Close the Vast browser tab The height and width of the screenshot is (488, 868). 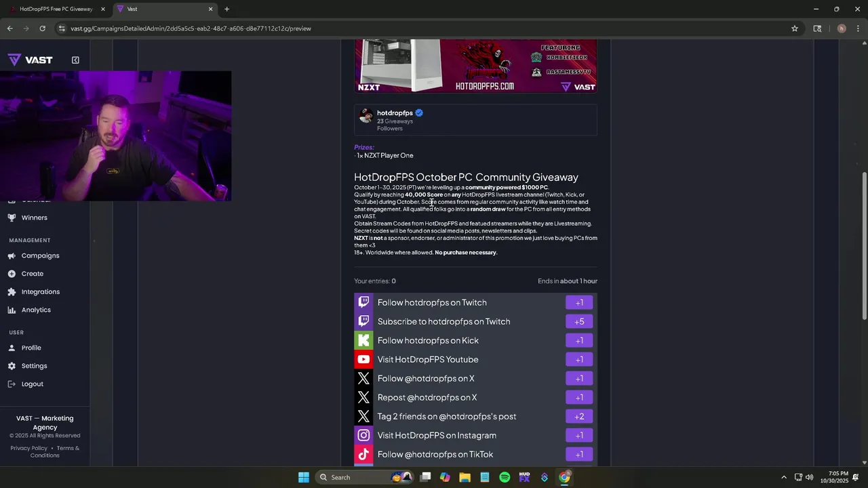210,9
